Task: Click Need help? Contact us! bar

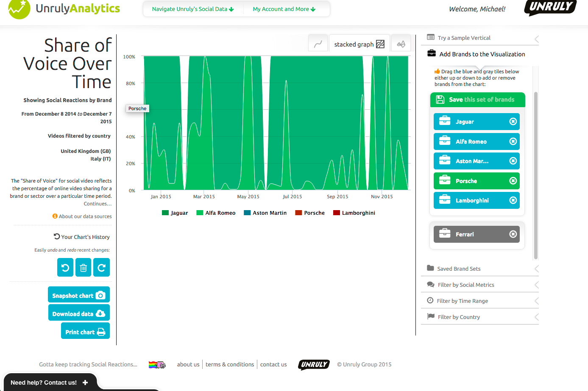Action: [x=50, y=382]
